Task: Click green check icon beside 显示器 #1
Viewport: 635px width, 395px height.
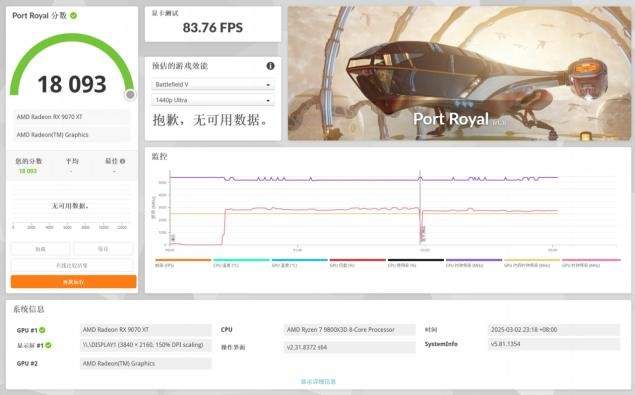Action: pyautogui.click(x=48, y=345)
